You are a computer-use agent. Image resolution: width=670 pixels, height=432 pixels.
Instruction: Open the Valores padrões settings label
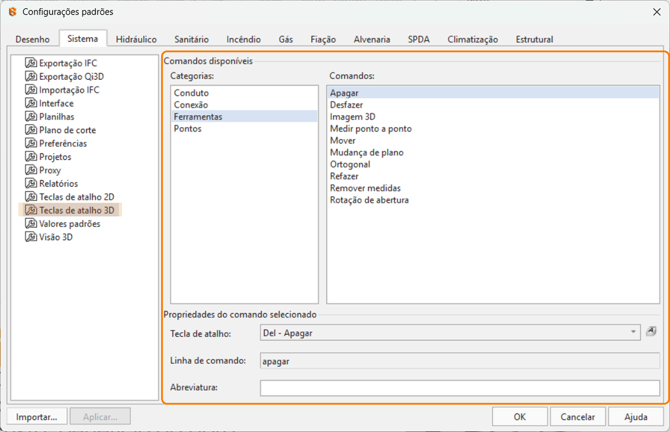click(70, 224)
